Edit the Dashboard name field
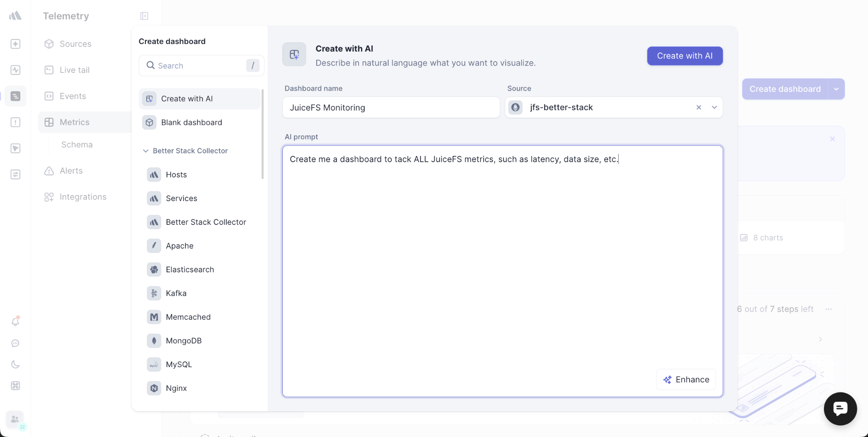Image resolution: width=868 pixels, height=437 pixels. click(391, 108)
